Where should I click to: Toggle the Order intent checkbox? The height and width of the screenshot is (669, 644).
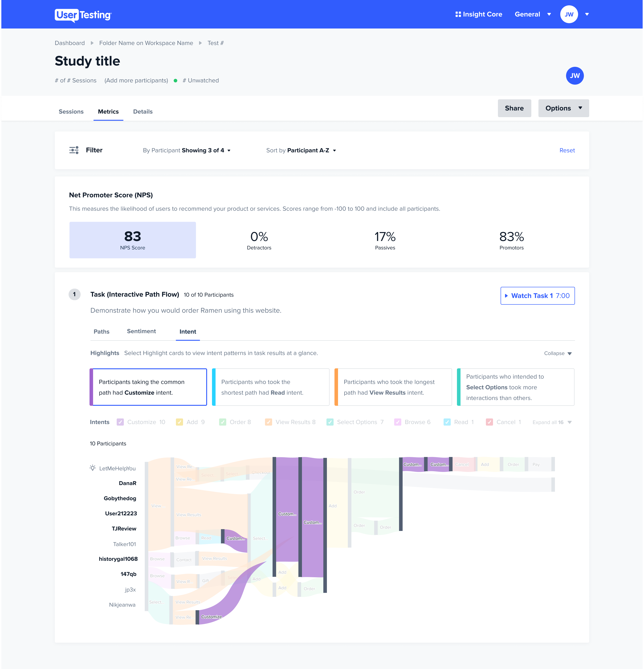point(222,422)
